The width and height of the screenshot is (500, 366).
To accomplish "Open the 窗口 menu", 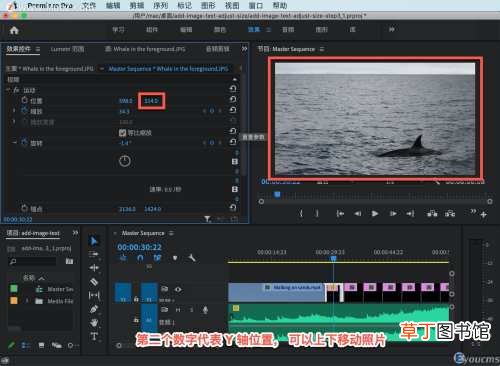I will pos(256,6).
